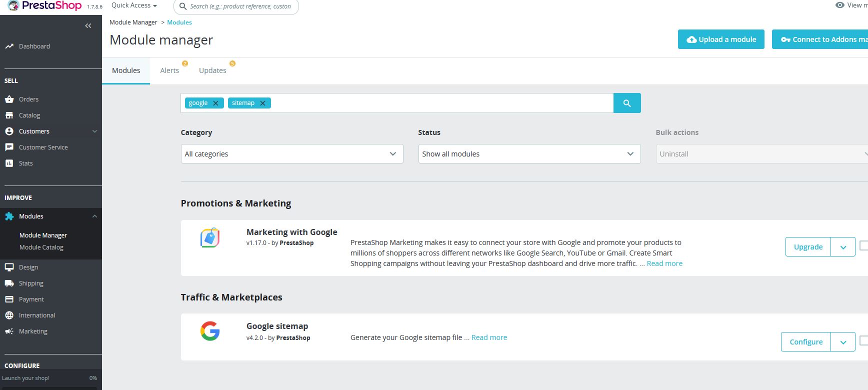This screenshot has width=868, height=390.
Task: Select the Marketing with Google checkbox
Action: [x=863, y=245]
